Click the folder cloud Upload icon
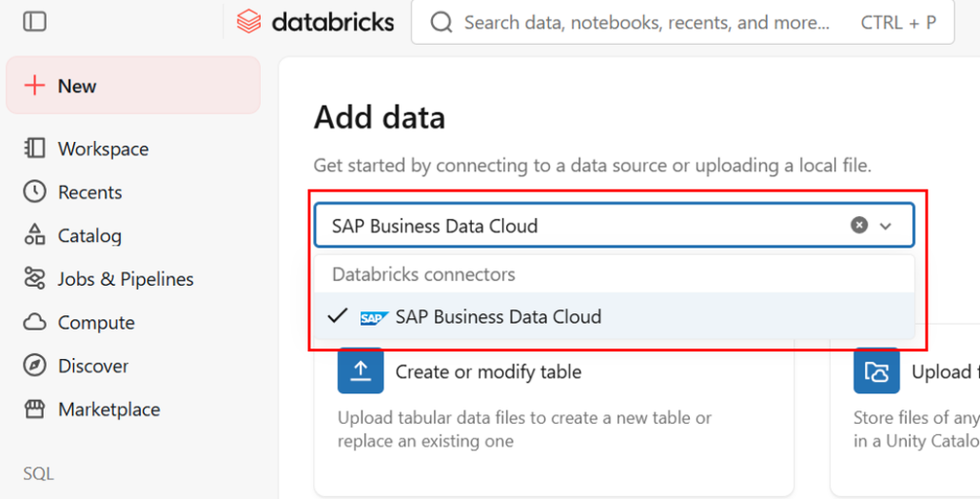The image size is (980, 499). pos(876,371)
